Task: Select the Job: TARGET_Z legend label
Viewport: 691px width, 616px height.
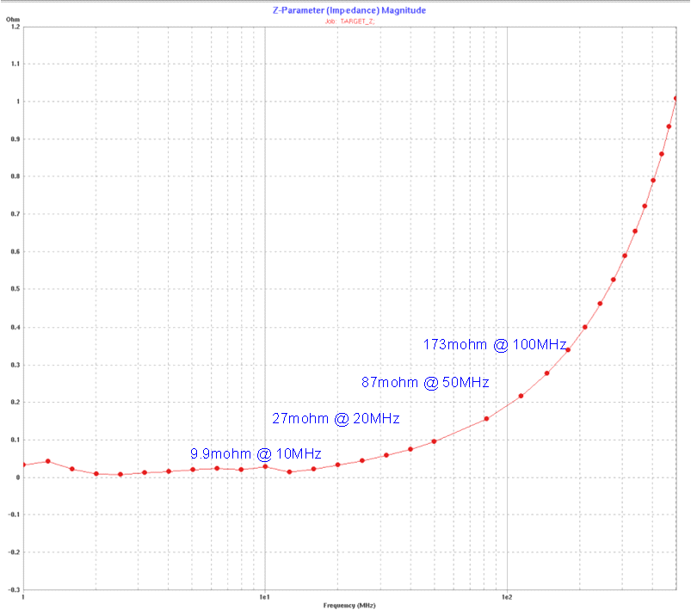Action: tap(349, 20)
